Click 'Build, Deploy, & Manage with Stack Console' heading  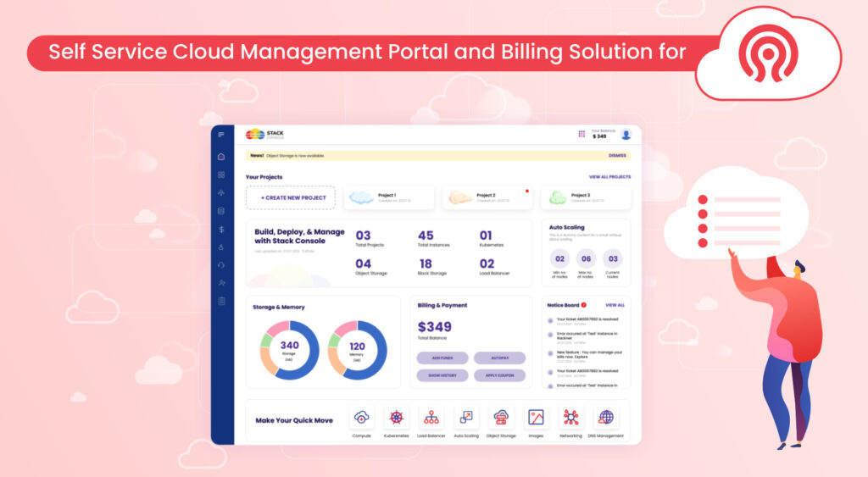pos(299,236)
